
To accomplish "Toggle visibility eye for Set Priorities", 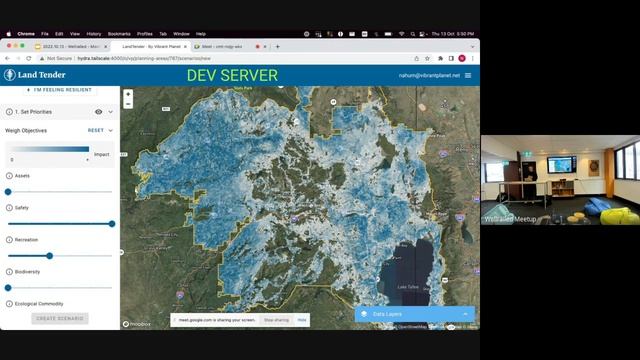I will pos(98,112).
